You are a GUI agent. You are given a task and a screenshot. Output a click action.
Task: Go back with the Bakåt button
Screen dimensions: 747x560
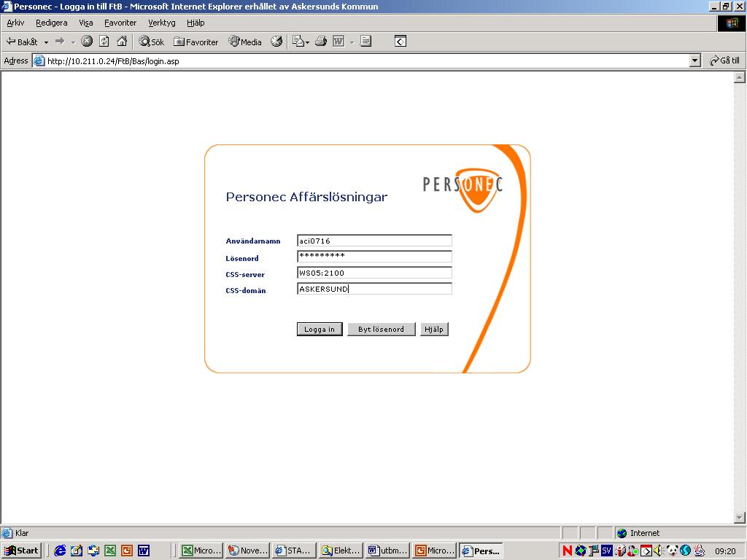(x=21, y=42)
